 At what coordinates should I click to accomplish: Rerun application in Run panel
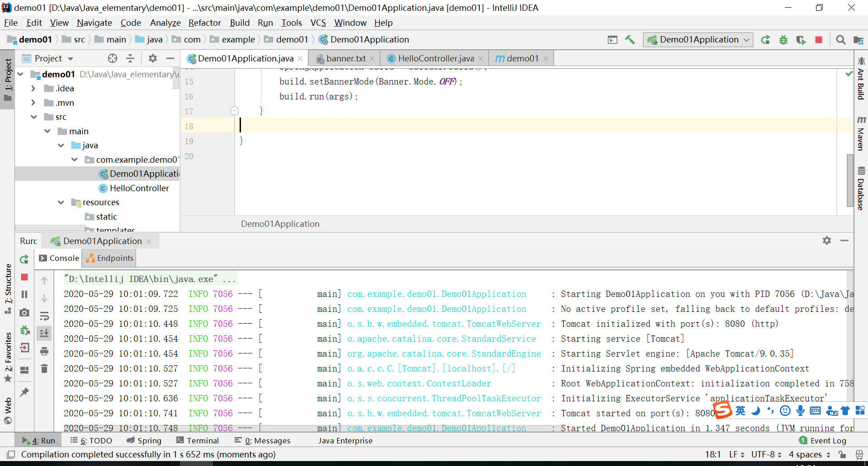(x=24, y=259)
